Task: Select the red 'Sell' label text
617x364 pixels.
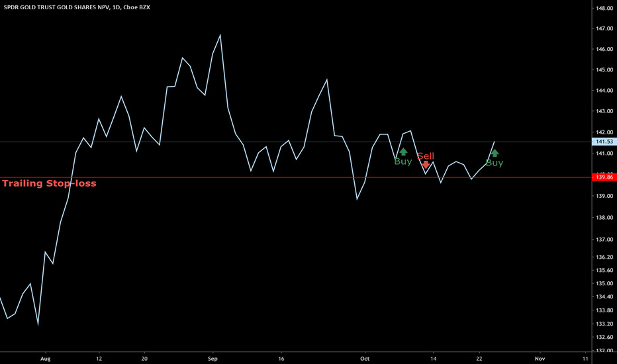Action: click(426, 156)
